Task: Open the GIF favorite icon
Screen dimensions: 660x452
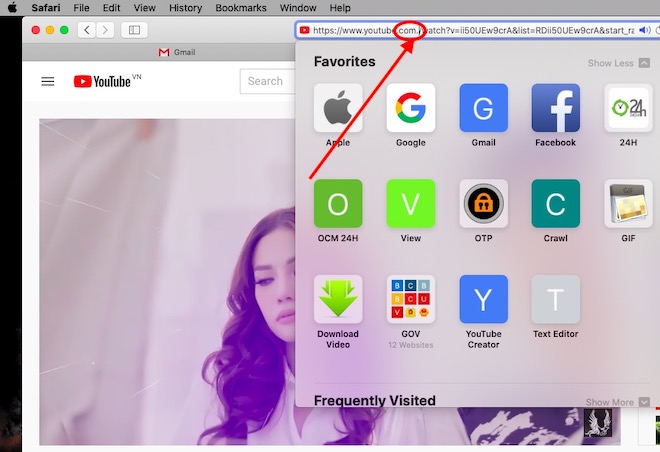Action: 628,204
